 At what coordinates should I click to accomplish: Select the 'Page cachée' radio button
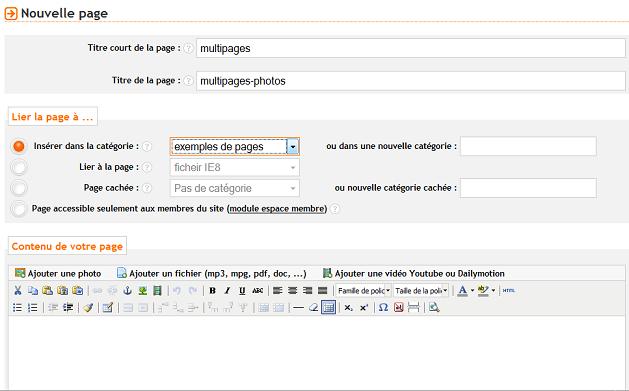coord(19,188)
